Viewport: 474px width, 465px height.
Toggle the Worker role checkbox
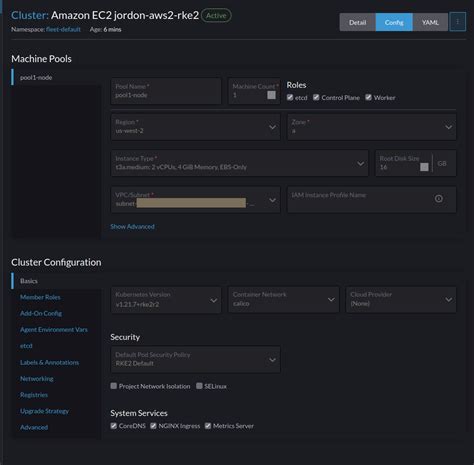click(x=368, y=97)
